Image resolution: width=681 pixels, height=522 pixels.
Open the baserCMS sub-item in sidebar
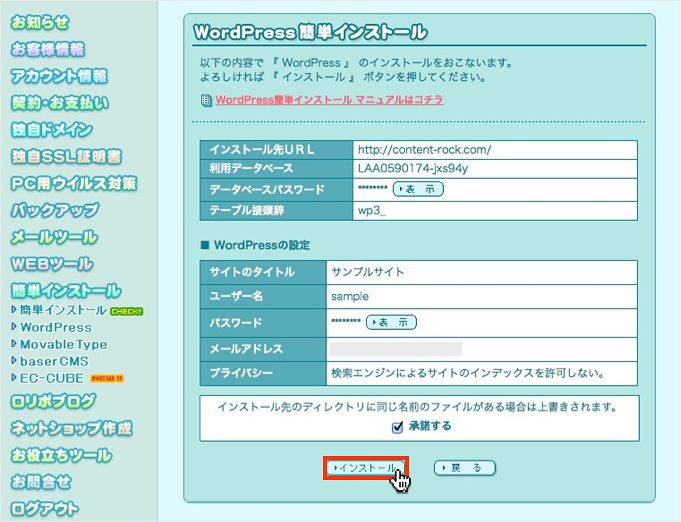click(54, 361)
